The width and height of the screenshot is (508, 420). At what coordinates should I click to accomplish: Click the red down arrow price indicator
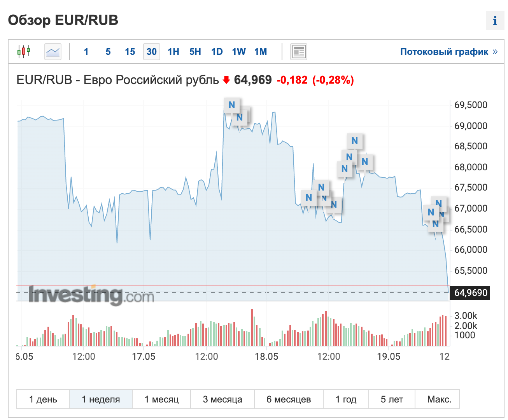[226, 80]
